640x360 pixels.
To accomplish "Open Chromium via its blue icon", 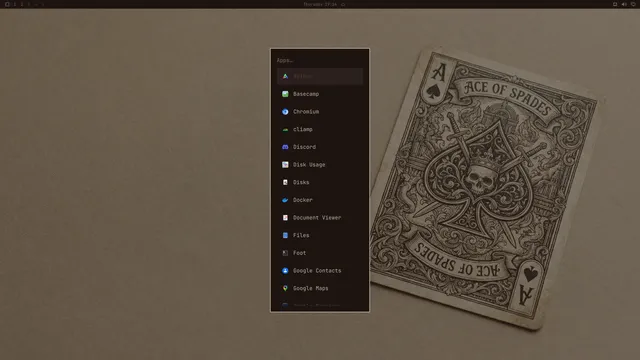I will click(x=285, y=111).
